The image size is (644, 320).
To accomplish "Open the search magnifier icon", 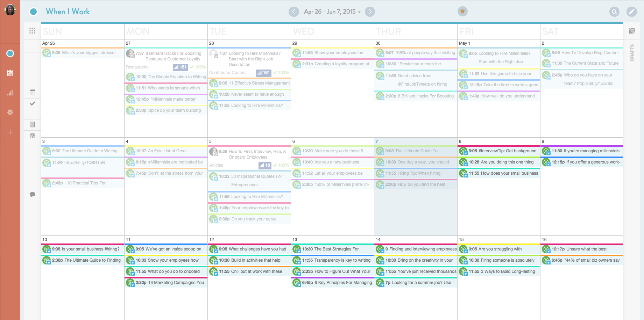I will coord(614,12).
